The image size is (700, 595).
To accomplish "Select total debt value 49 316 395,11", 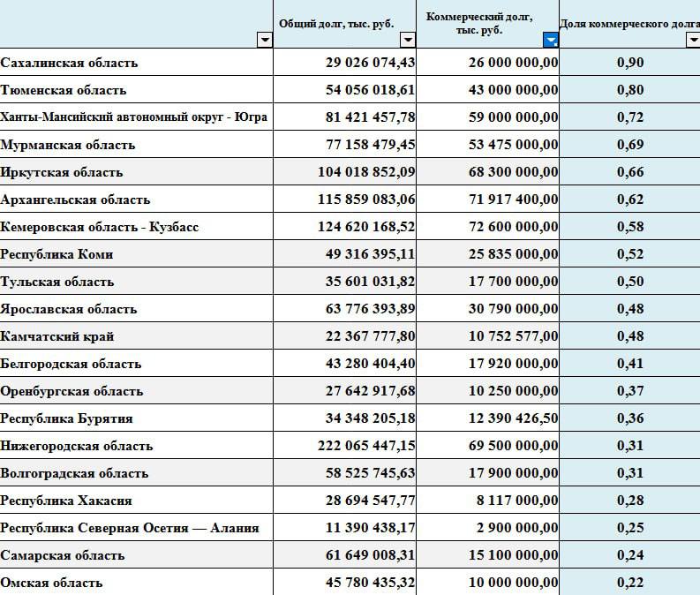I will pos(344,254).
